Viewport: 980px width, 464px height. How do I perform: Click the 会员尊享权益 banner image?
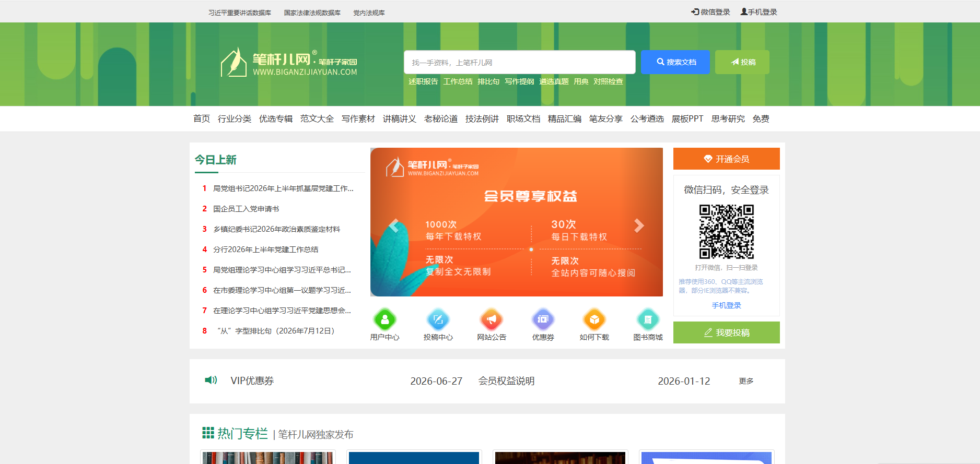[x=517, y=222]
